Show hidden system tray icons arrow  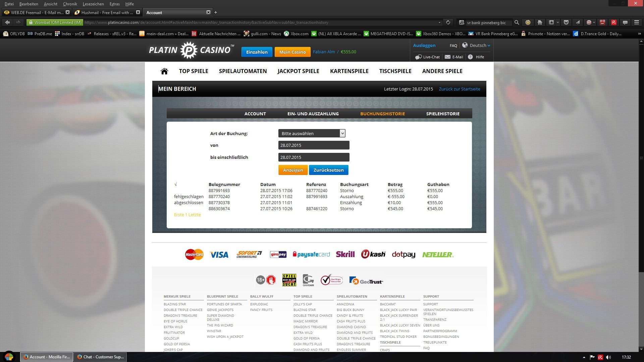(584, 357)
